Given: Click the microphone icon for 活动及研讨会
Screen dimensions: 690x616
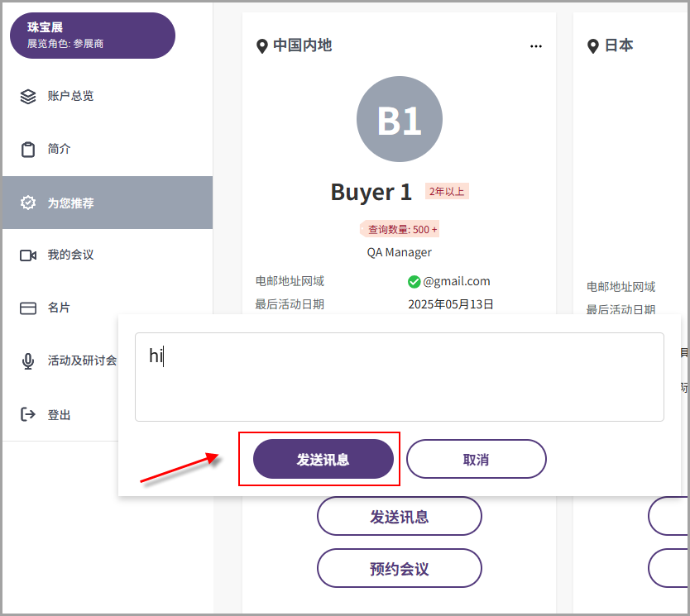Looking at the screenshot, I should [x=28, y=361].
